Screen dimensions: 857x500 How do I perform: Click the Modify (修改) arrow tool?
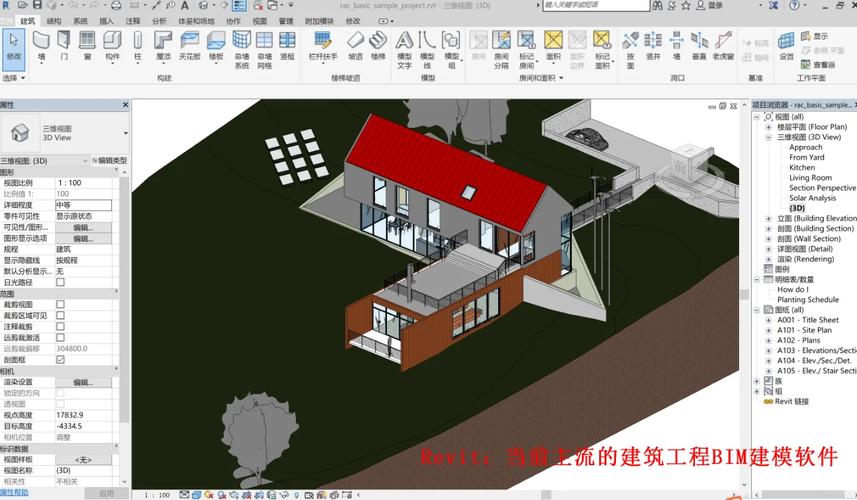point(14,49)
